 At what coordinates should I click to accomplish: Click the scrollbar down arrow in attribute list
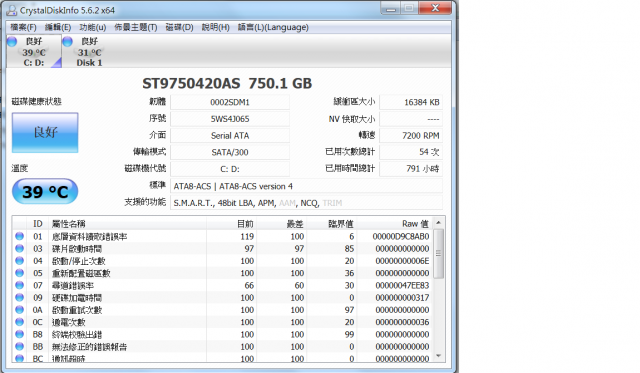[x=438, y=356]
